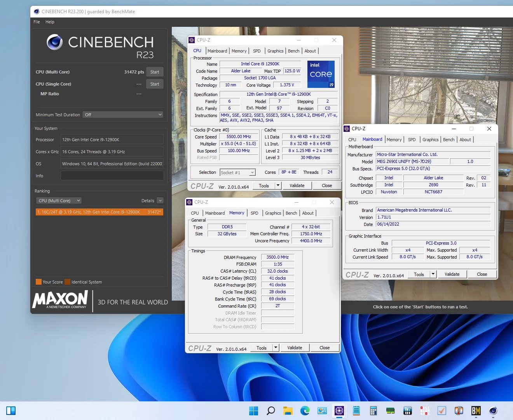Open the Socket #1 selection dropdown
Viewport: 513px width, 420px height.
[x=237, y=173]
